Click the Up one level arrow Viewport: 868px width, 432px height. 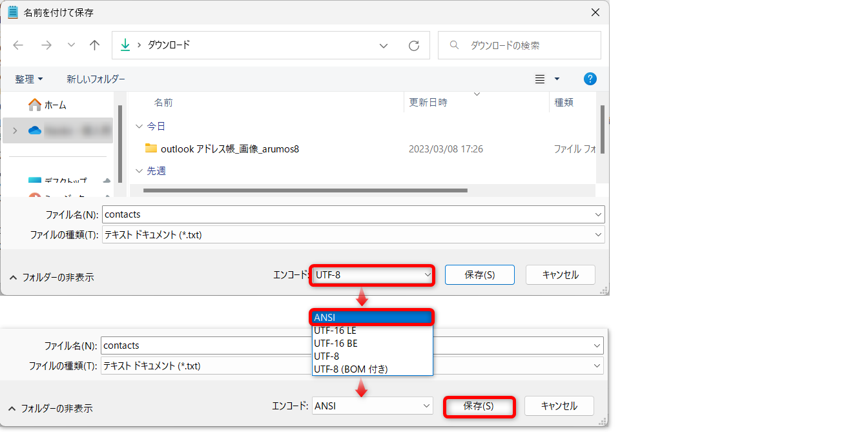point(95,45)
